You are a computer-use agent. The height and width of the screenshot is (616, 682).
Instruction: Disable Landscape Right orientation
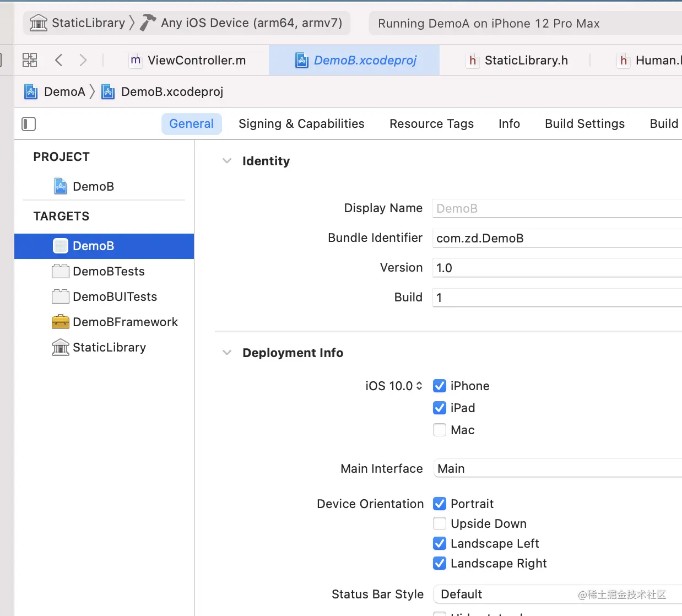pos(440,563)
